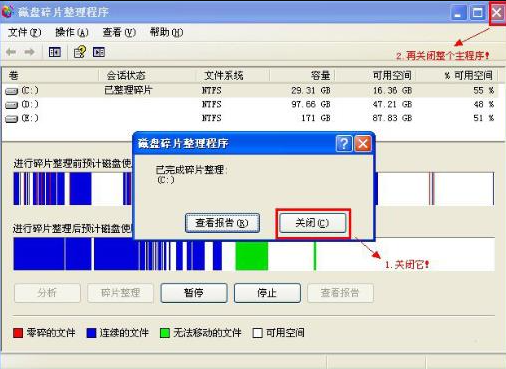Click the 停止 button
The width and height of the screenshot is (506, 369).
(267, 293)
